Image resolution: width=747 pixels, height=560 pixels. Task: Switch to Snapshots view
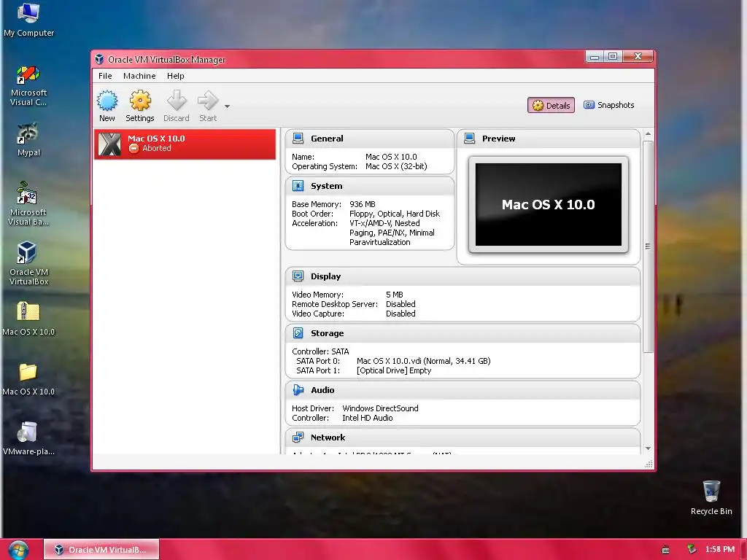click(609, 105)
